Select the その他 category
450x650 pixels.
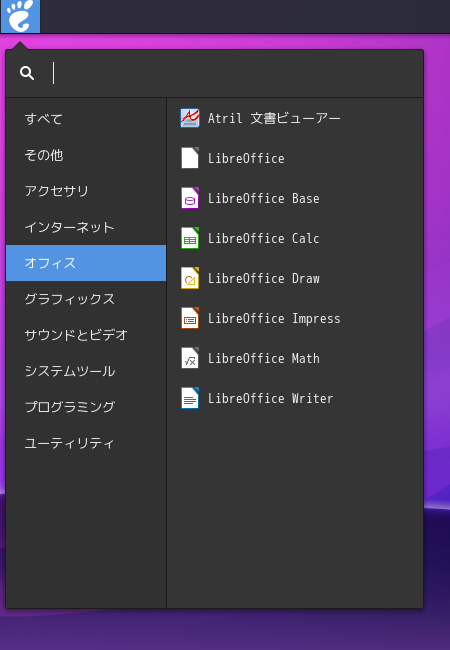(x=86, y=155)
